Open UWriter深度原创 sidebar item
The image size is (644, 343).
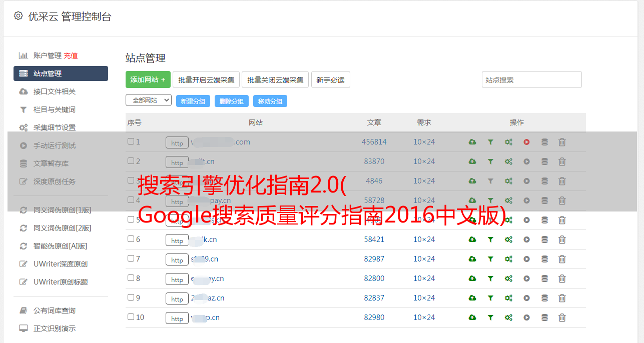tap(61, 264)
